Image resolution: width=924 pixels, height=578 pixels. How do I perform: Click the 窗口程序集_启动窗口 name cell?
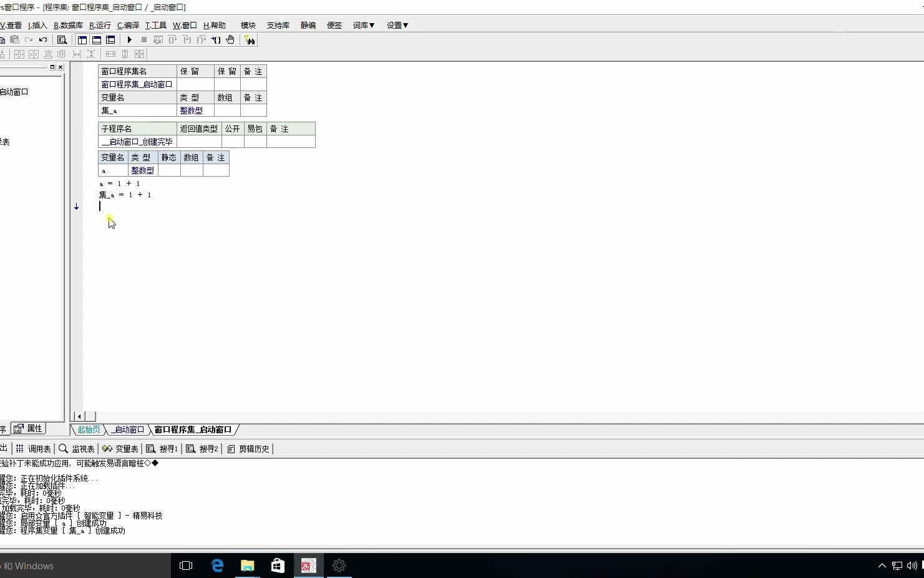coord(138,84)
